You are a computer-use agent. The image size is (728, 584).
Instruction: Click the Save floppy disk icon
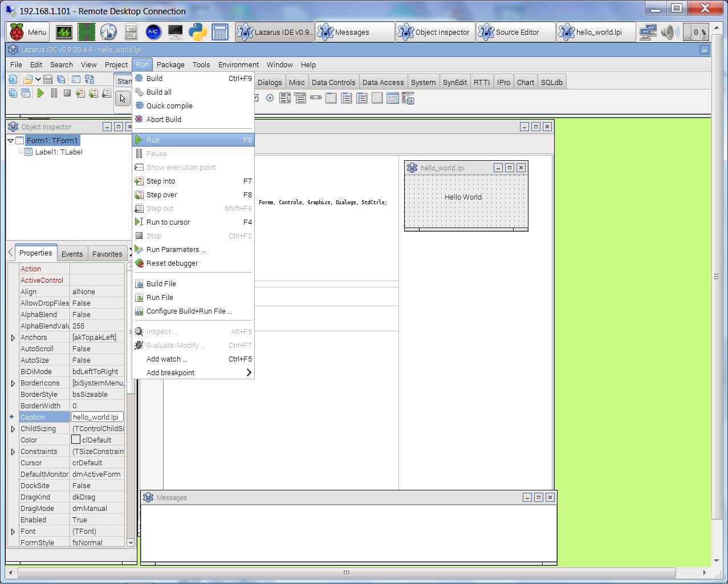coord(48,79)
